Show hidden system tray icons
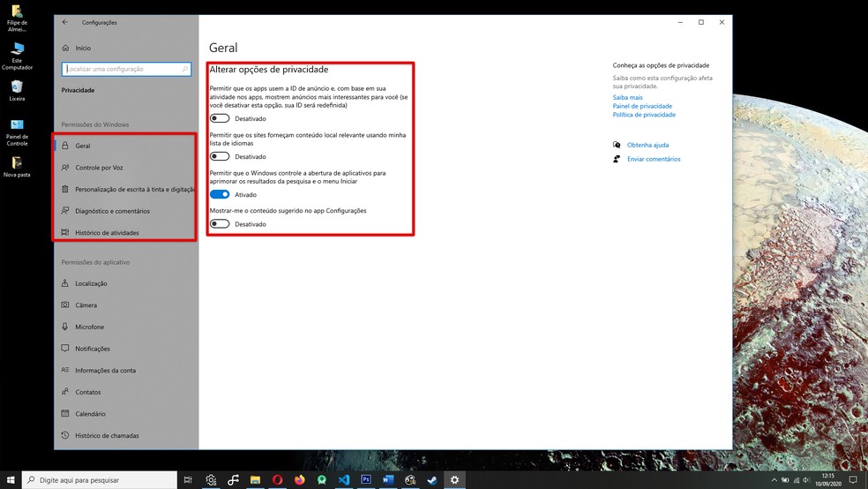Screen dimensions: 868x489 (774, 480)
